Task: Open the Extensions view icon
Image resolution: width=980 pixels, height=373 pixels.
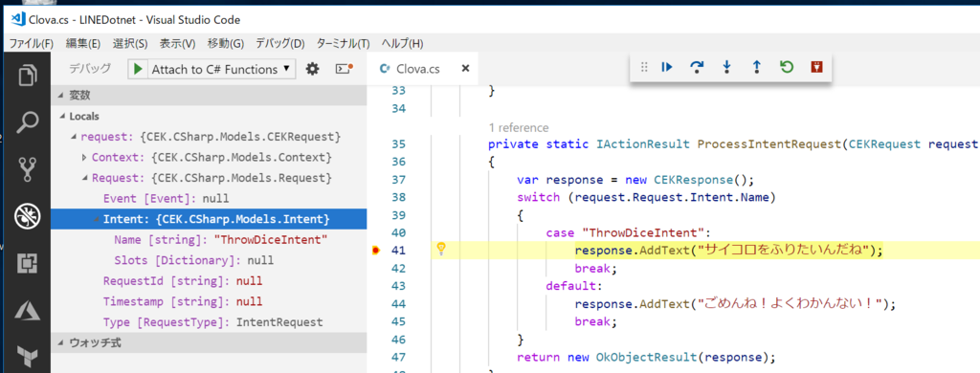Action: coord(27,263)
